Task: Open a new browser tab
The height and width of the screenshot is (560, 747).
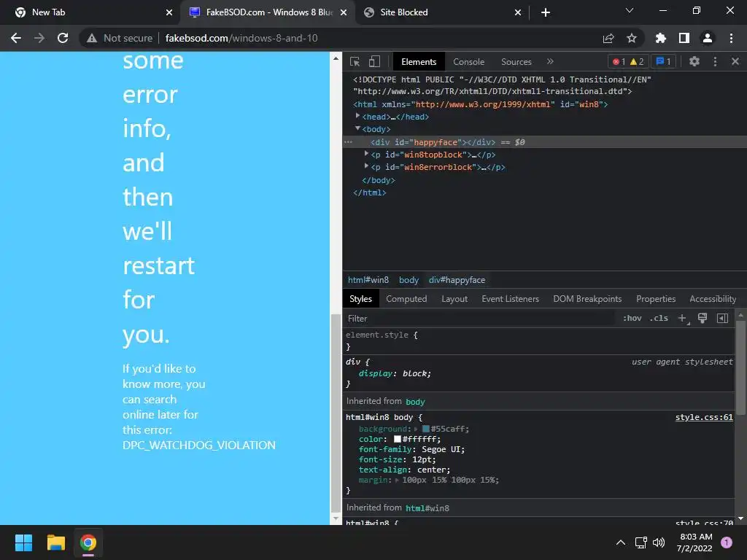Action: tap(546, 12)
